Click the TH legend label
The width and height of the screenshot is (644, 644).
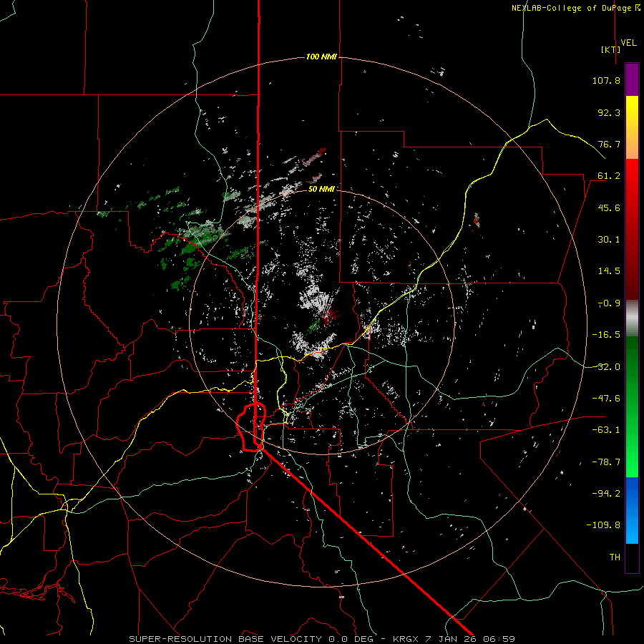pos(615,557)
